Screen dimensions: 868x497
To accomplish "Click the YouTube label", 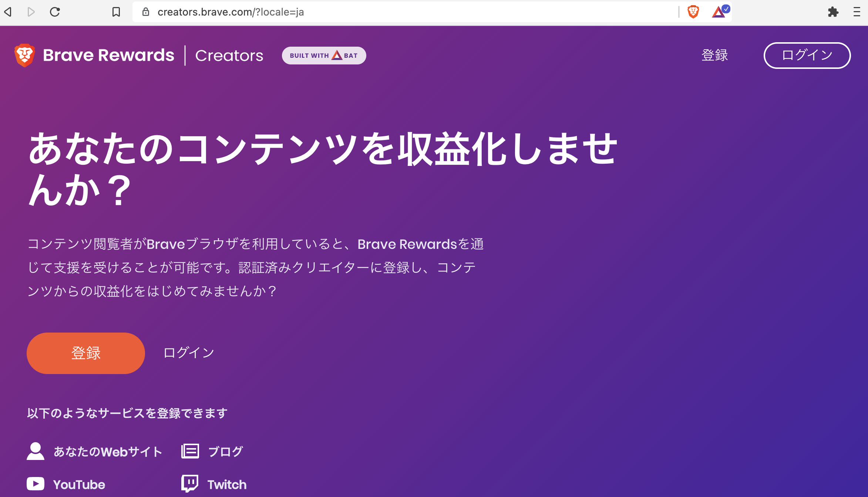I will coord(79,484).
